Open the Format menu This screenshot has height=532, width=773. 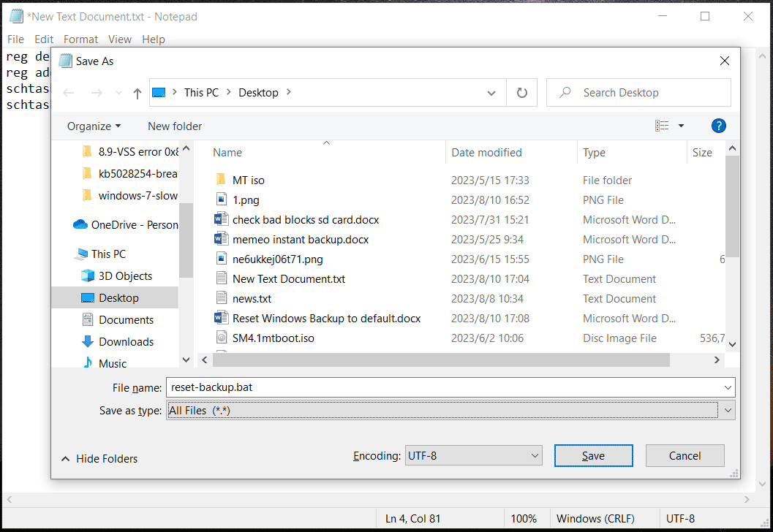pos(80,39)
